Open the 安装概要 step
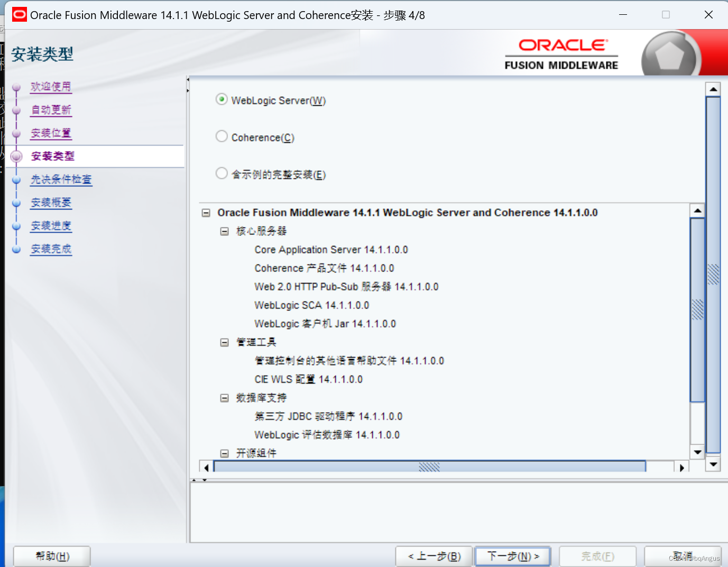The width and height of the screenshot is (728, 567). click(51, 203)
